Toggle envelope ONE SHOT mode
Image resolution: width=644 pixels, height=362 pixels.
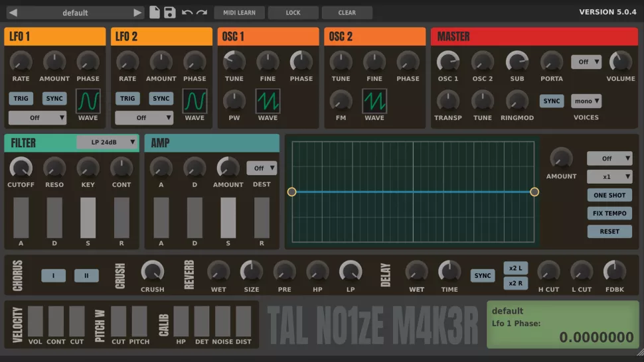pyautogui.click(x=609, y=195)
